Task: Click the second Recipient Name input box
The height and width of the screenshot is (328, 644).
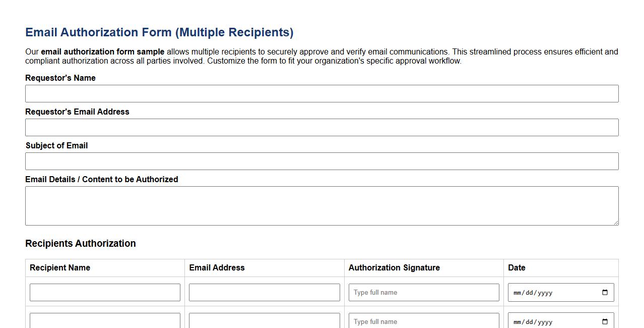Action: (105, 321)
